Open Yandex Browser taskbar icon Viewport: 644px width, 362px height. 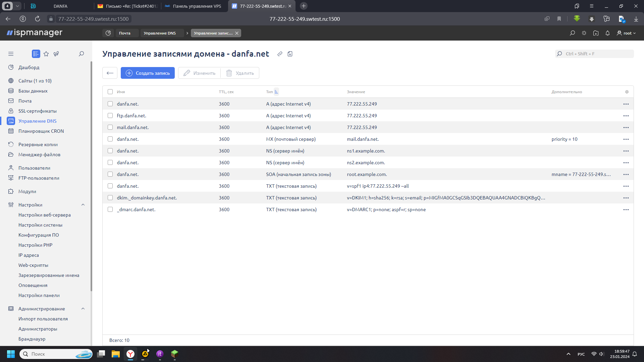[x=130, y=354]
